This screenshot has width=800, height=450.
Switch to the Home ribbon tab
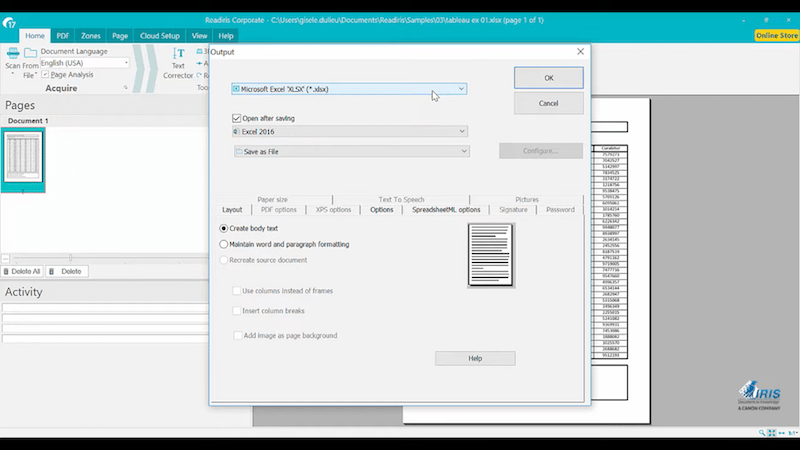point(35,36)
